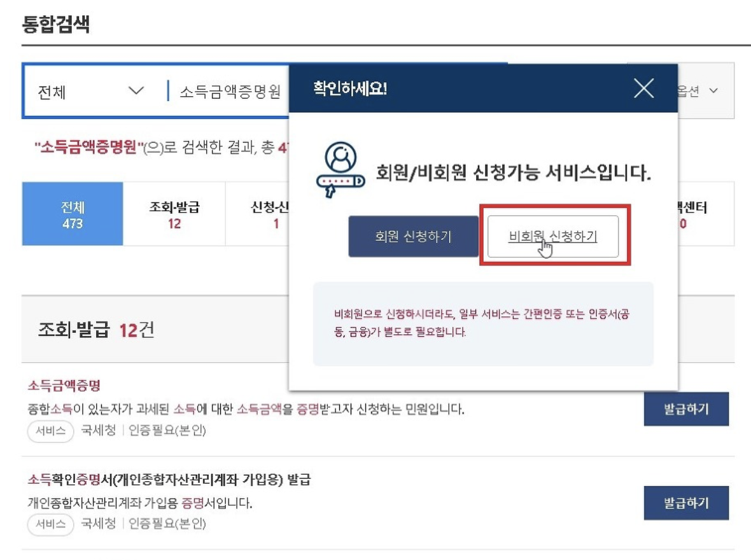
Task: Click 발급하기 next to 소득금액증명
Action: tap(686, 409)
